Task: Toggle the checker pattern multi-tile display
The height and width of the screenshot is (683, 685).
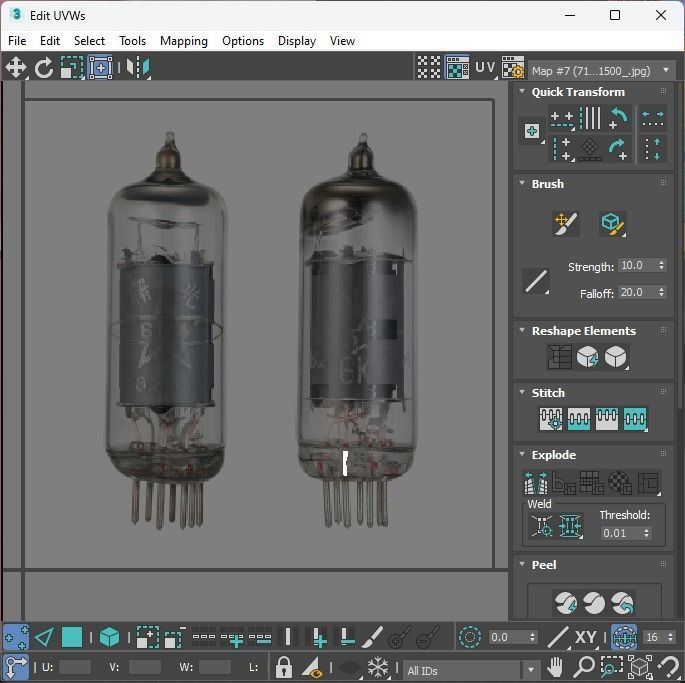Action: 429,67
